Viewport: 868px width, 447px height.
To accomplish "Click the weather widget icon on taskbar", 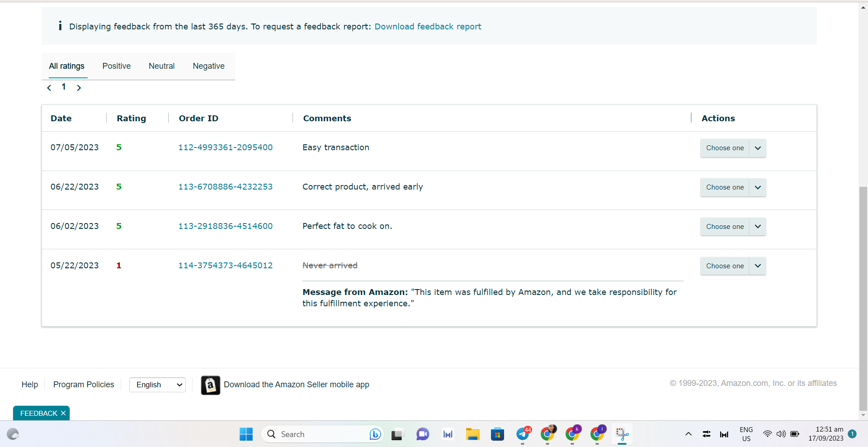I will click(13, 434).
